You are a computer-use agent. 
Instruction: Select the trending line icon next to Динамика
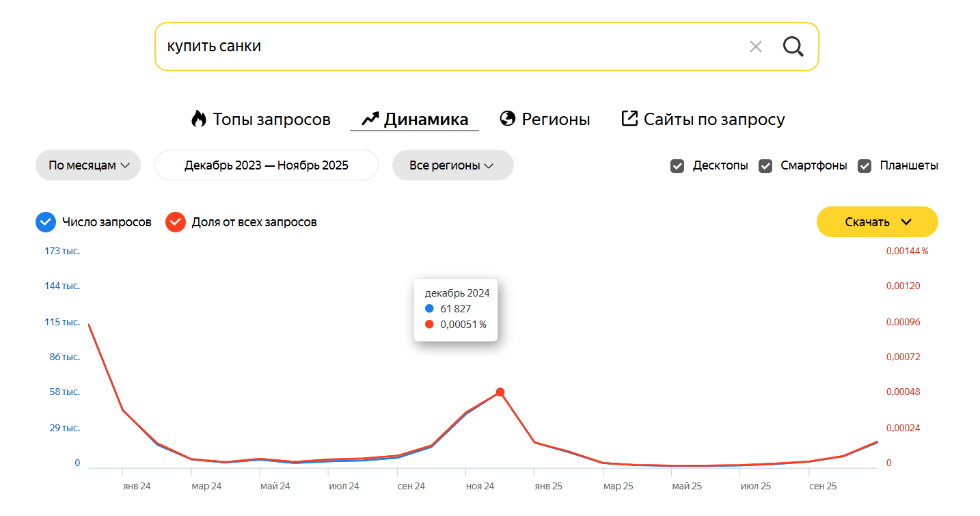click(x=369, y=118)
